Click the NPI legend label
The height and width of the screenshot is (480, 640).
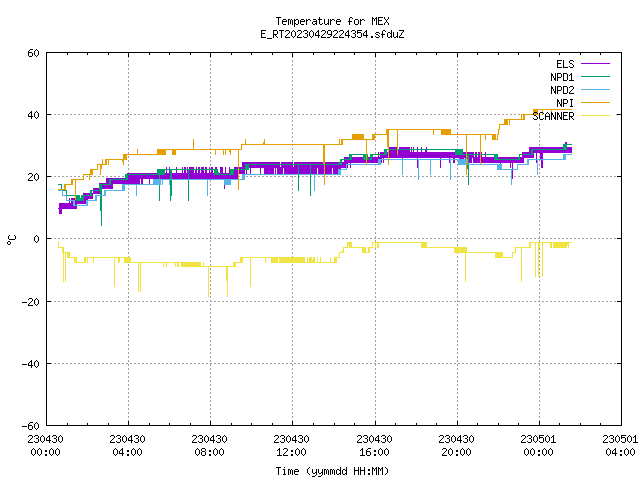point(565,103)
